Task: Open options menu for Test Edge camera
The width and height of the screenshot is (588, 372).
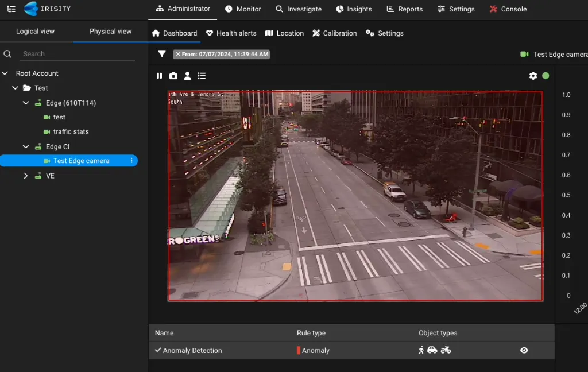Action: point(131,161)
